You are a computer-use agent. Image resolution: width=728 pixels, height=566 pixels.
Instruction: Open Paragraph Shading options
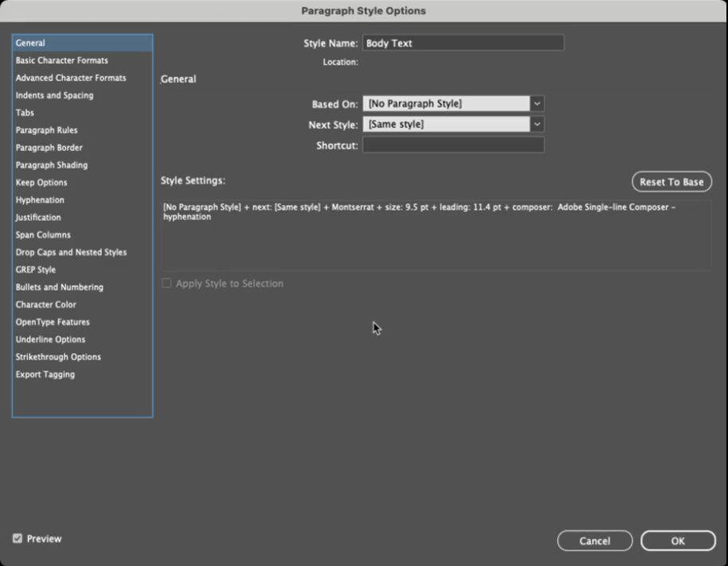click(x=83, y=165)
